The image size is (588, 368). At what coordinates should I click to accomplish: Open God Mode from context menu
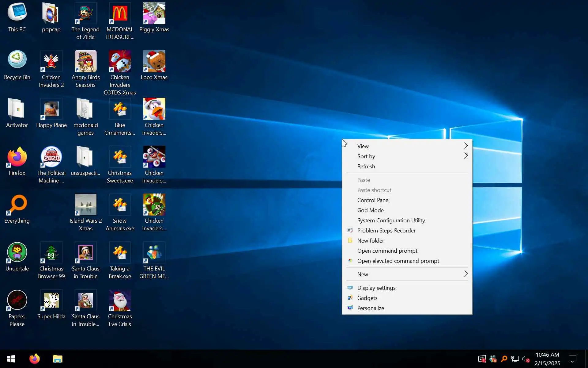point(370,210)
